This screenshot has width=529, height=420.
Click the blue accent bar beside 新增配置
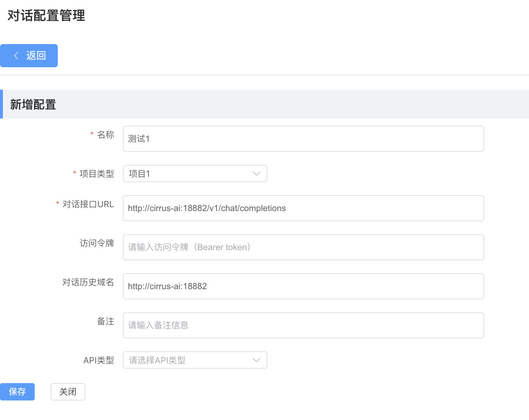click(1, 104)
